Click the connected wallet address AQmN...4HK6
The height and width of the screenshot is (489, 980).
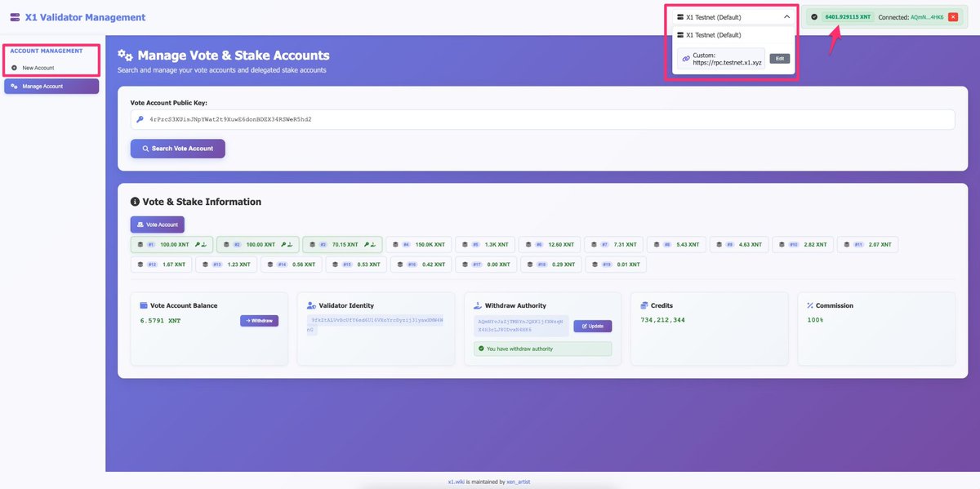click(927, 17)
